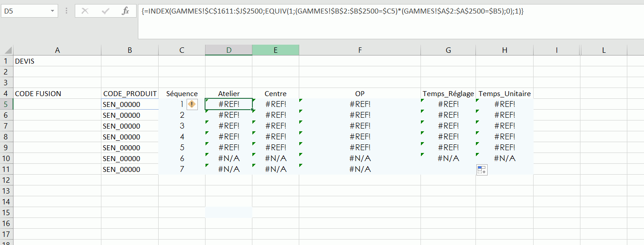
Task: Open the Auto Fill Options button
Action: tap(482, 170)
